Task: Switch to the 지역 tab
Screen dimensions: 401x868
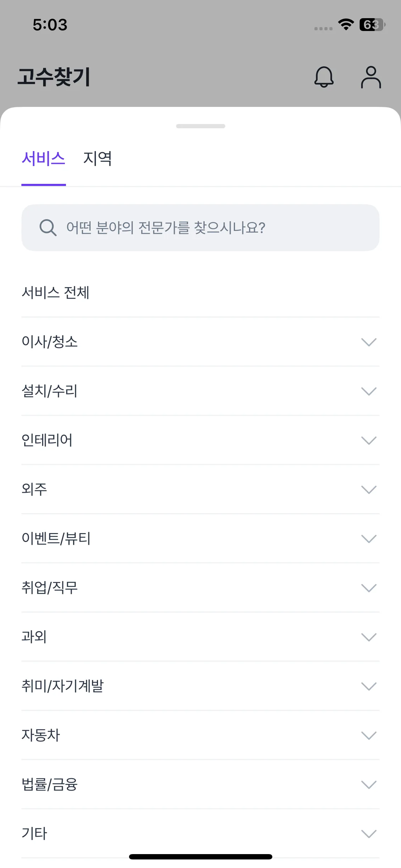Action: pyautogui.click(x=97, y=159)
